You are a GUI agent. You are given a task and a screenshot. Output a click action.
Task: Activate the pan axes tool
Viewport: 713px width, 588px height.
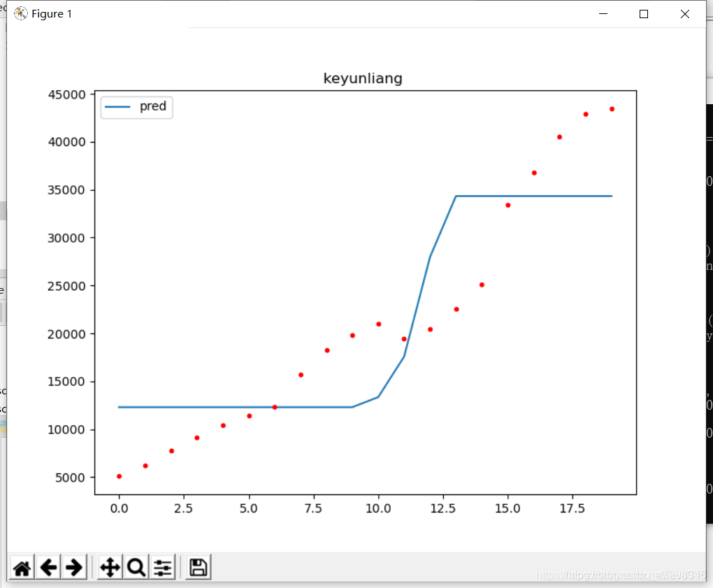[x=110, y=567]
